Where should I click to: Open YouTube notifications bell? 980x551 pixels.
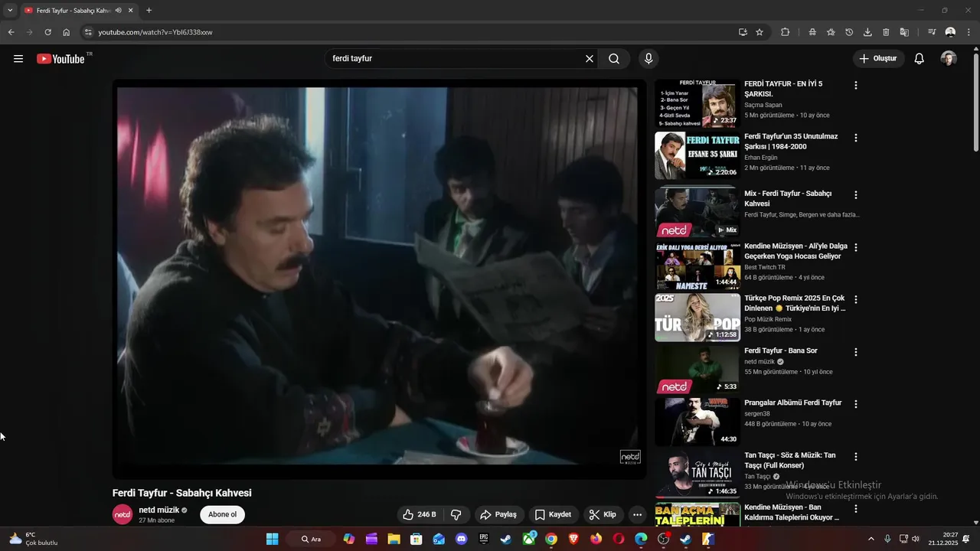[920, 59]
